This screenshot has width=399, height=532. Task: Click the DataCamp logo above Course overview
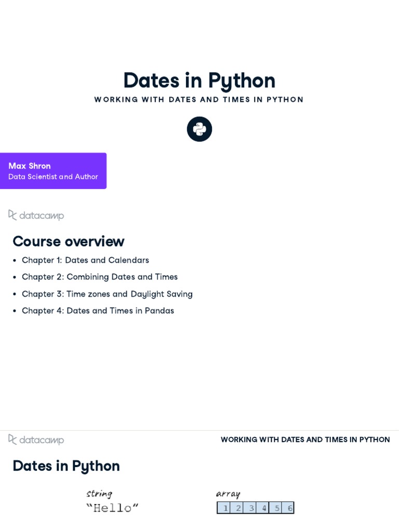pos(36,215)
